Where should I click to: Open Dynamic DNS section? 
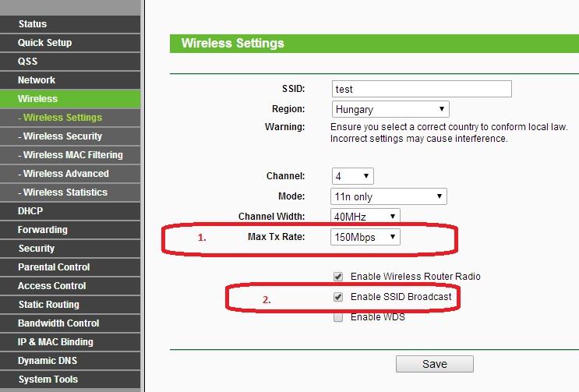click(70, 361)
